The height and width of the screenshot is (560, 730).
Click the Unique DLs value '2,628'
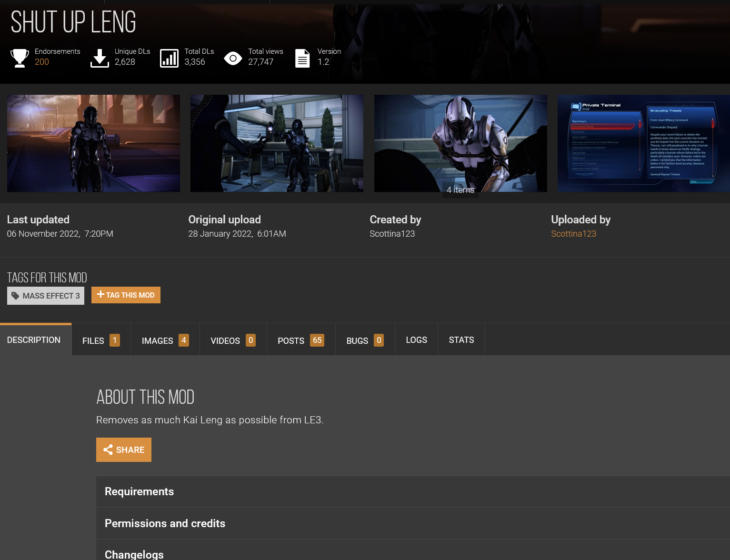[x=125, y=62]
